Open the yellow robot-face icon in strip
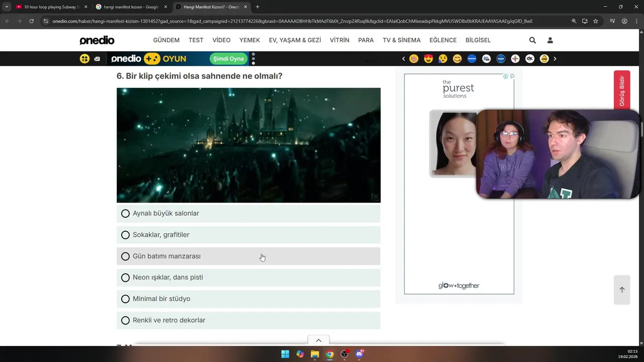 (544, 59)
